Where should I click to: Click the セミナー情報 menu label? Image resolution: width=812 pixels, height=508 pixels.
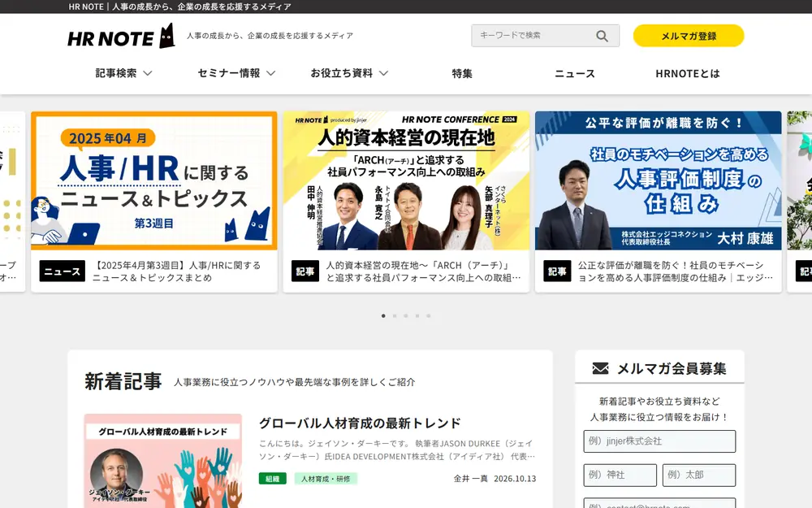229,73
